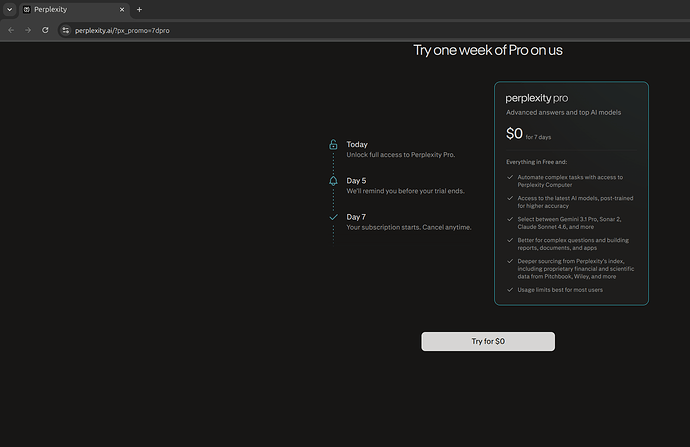The image size is (690, 447).
Task: Click checkmark next to Usage limits feature
Action: click(510, 289)
